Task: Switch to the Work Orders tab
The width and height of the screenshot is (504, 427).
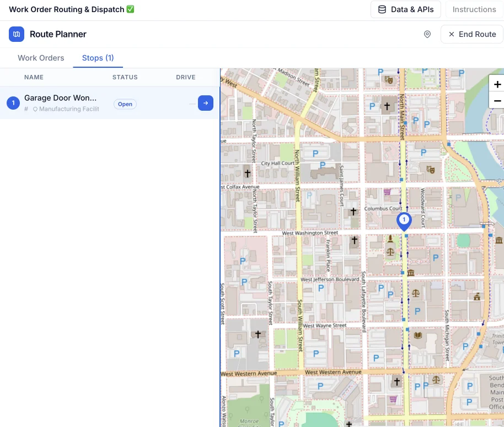Action: tap(41, 58)
